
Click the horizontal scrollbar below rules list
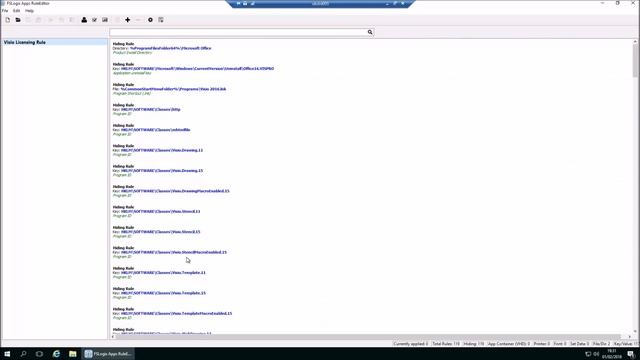point(368,337)
